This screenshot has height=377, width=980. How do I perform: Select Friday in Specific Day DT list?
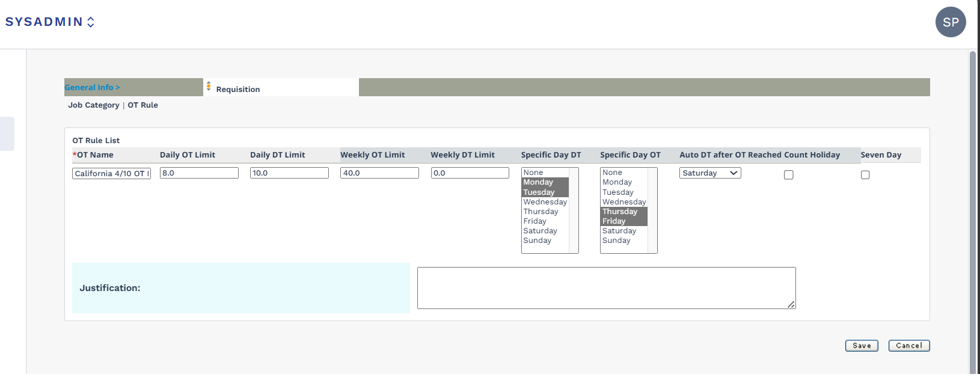pos(545,221)
